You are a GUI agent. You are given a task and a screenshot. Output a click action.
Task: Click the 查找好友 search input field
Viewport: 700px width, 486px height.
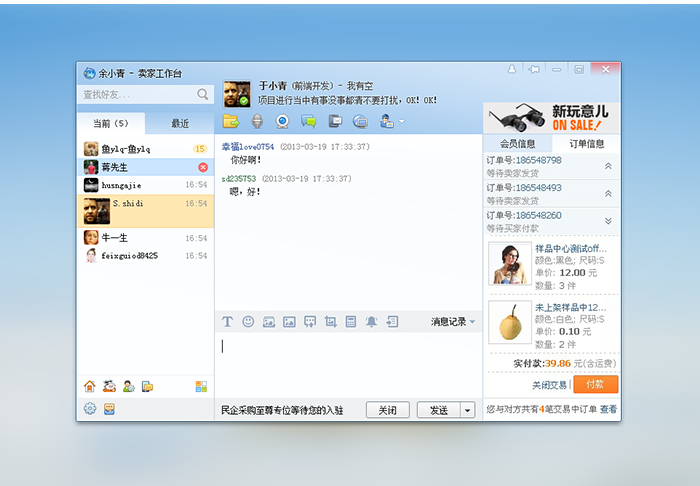pyautogui.click(x=136, y=95)
